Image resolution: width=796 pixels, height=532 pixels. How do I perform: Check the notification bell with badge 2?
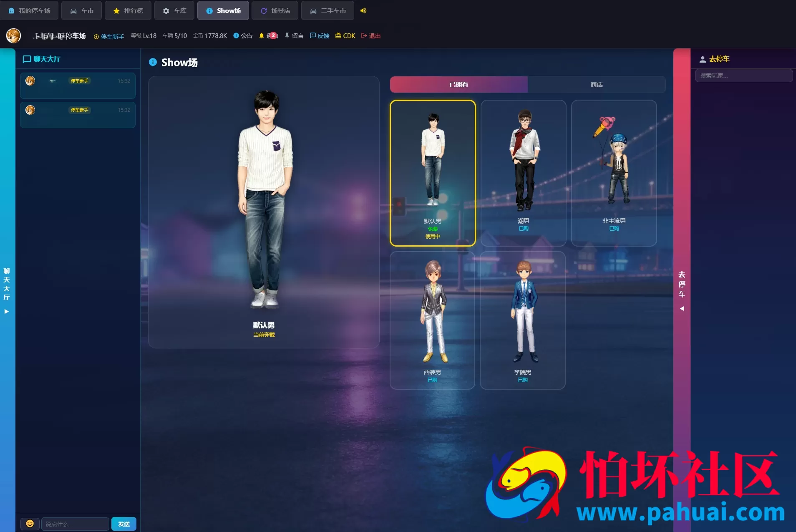click(268, 36)
